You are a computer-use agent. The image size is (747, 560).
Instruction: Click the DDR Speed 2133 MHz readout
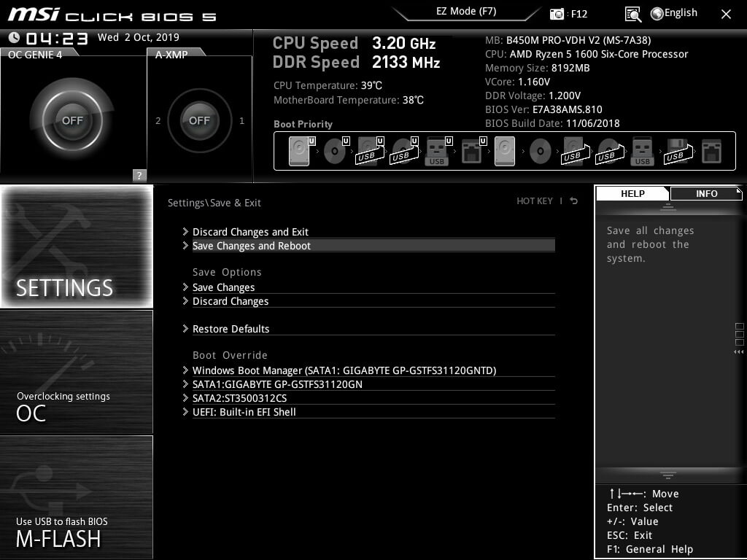click(x=356, y=63)
